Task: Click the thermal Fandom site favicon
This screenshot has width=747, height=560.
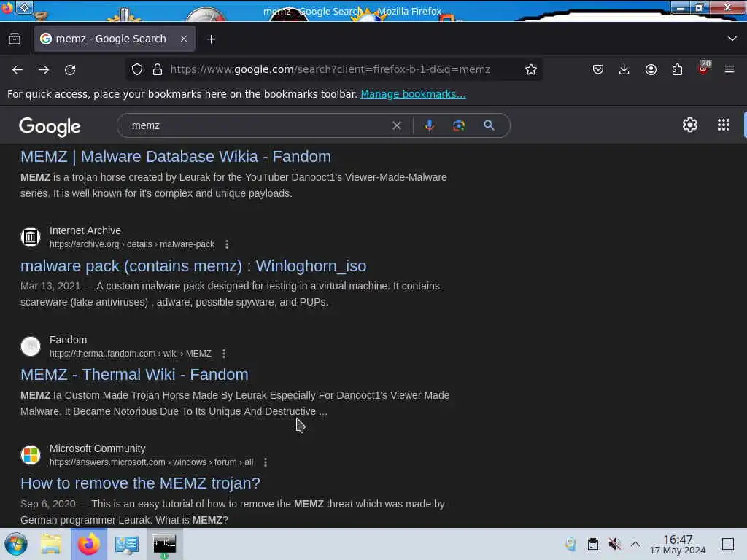Action: (31, 346)
